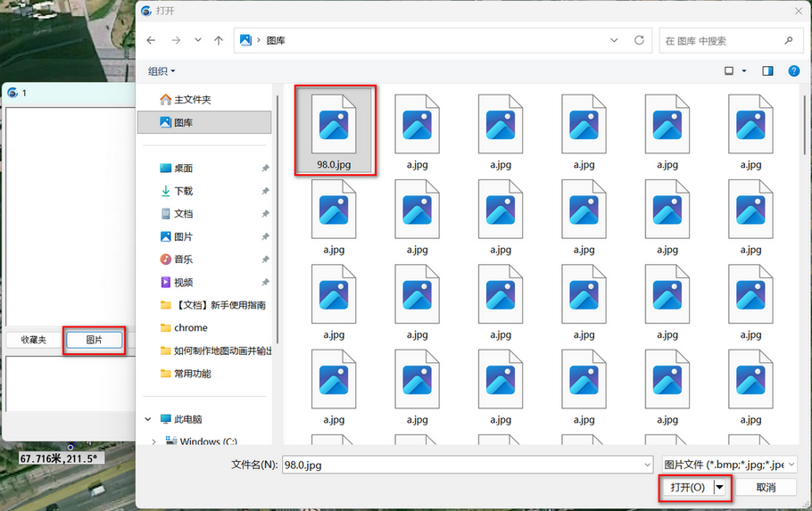
Task: Select 图库 in the sidebar
Action: point(204,122)
